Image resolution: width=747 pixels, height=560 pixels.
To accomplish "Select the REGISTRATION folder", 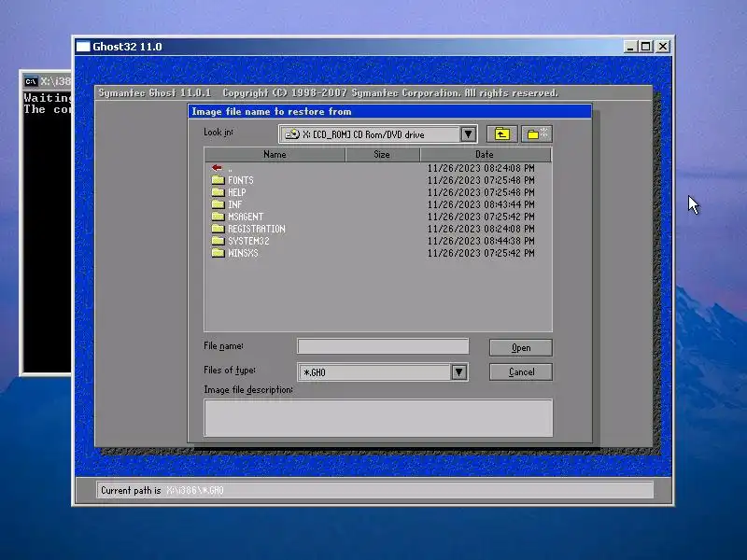I will [256, 229].
